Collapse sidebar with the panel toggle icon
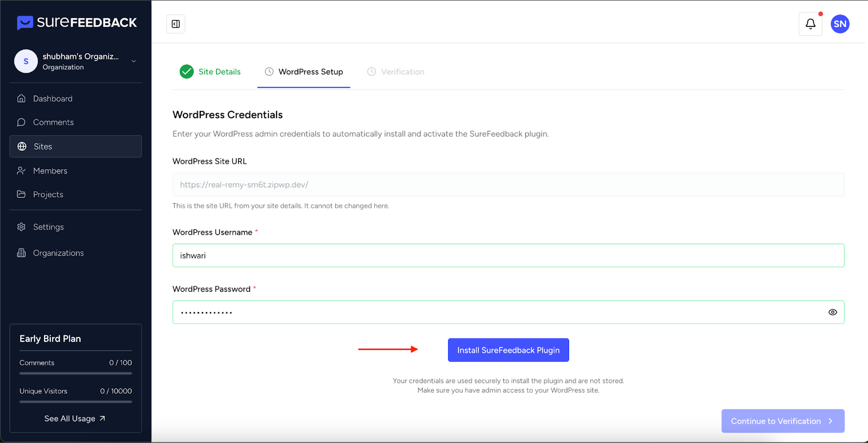The image size is (868, 443). [x=176, y=24]
